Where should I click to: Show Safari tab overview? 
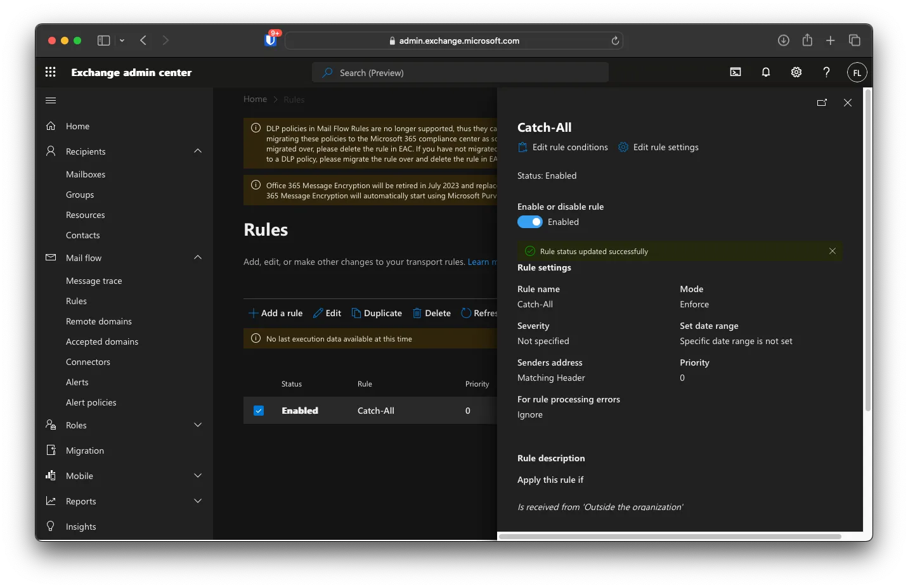(x=855, y=41)
